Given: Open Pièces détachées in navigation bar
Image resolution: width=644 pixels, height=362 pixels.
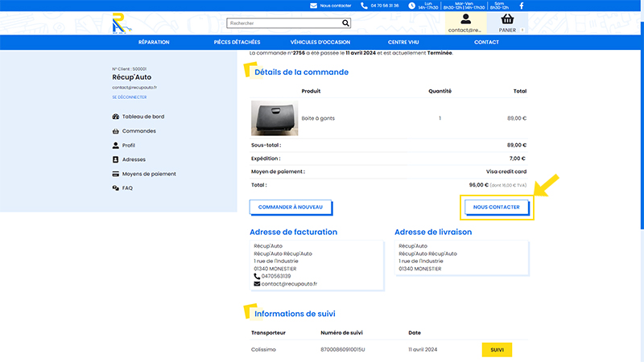Looking at the screenshot, I should (237, 43).
